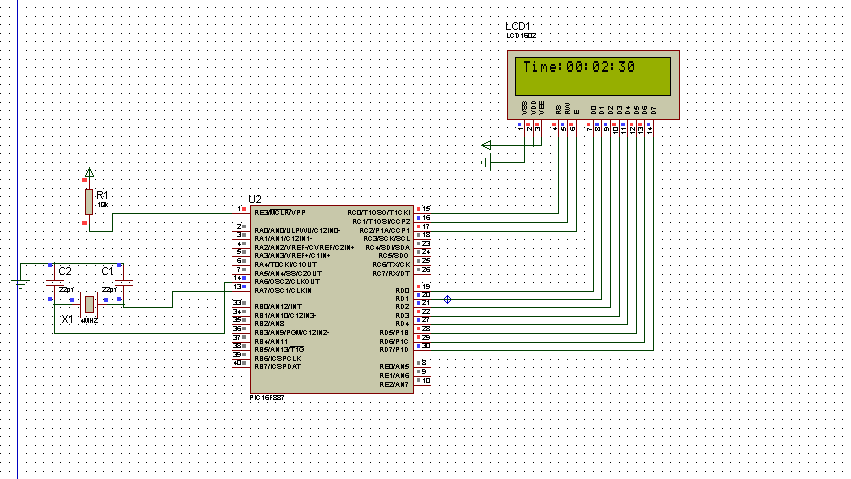Select the ground symbol near the LCD
This screenshot has height=479, width=851.
(x=486, y=162)
